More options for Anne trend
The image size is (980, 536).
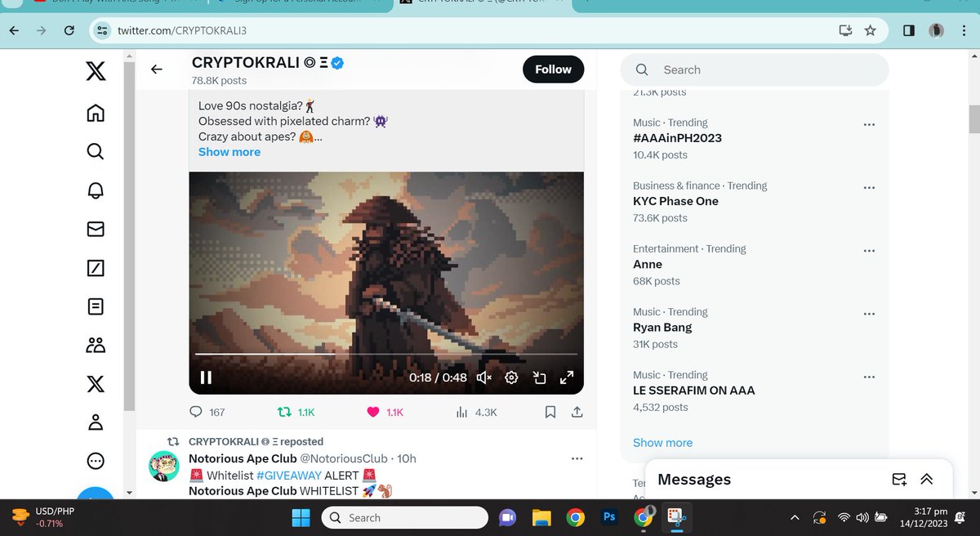pyautogui.click(x=869, y=250)
